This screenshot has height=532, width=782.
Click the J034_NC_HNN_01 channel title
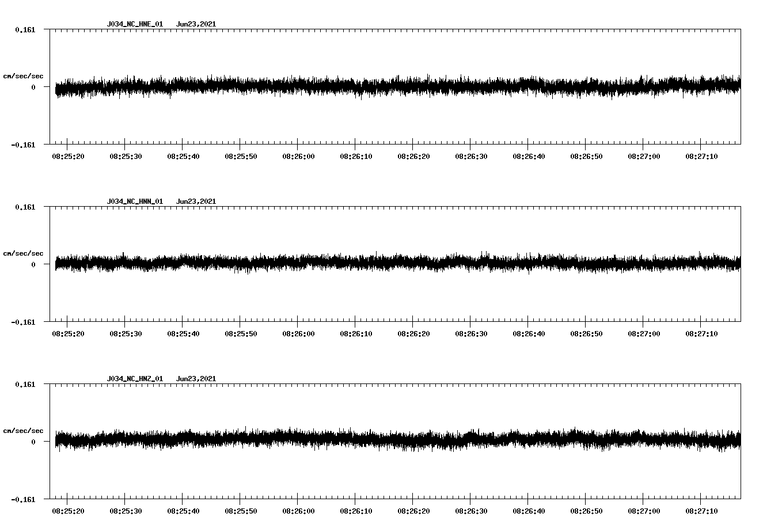pos(135,202)
